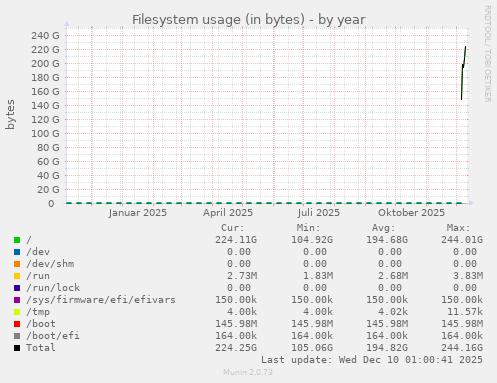
Task: Click the Total current value 224.25G
Action: click(x=236, y=348)
